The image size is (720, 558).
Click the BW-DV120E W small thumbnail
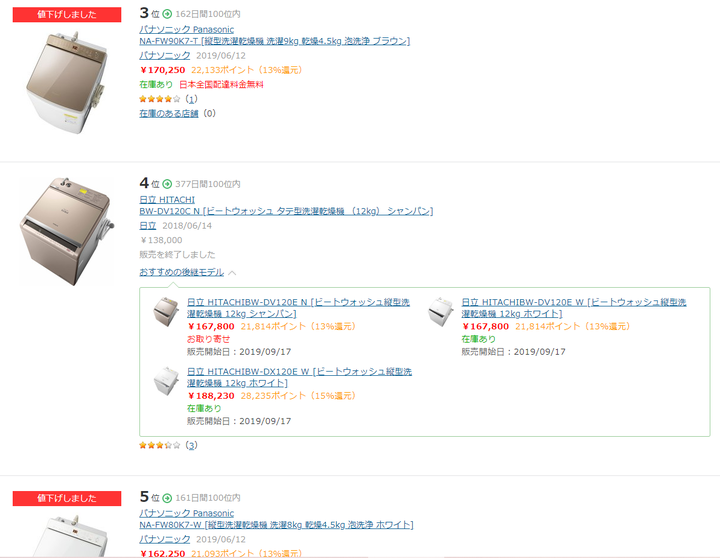coord(440,312)
